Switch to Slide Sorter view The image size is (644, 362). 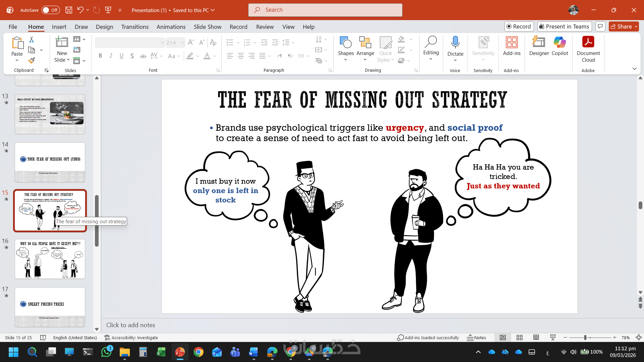519,338
